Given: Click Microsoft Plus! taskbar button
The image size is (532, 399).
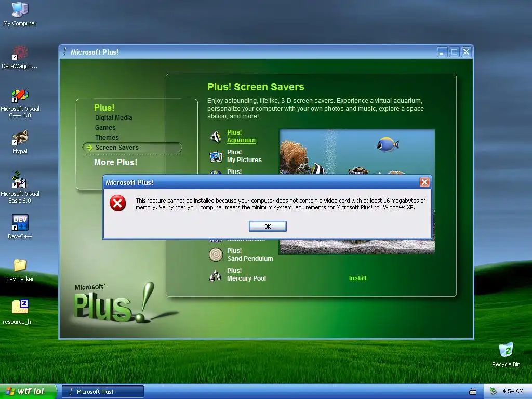Looking at the screenshot, I should pos(103,392).
